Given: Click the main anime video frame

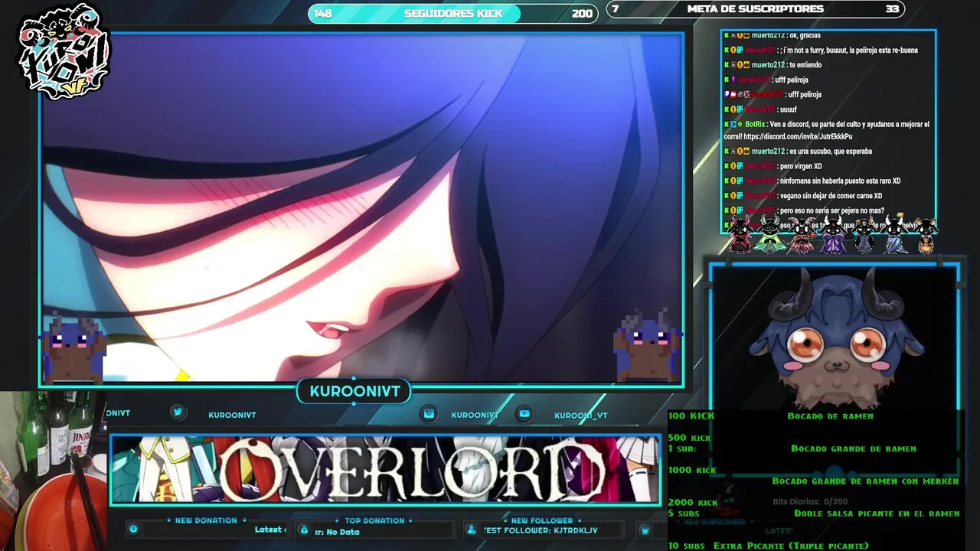Looking at the screenshot, I should (361, 208).
